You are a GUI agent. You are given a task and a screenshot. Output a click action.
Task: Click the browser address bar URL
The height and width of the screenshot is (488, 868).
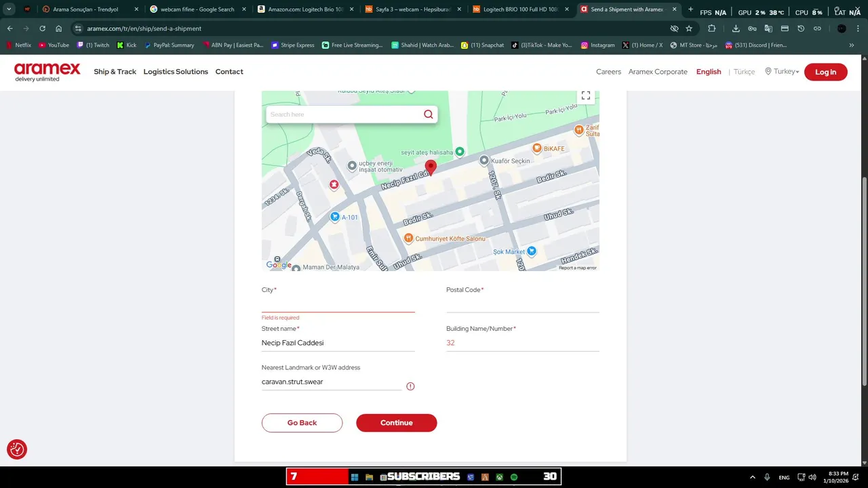[144, 28]
